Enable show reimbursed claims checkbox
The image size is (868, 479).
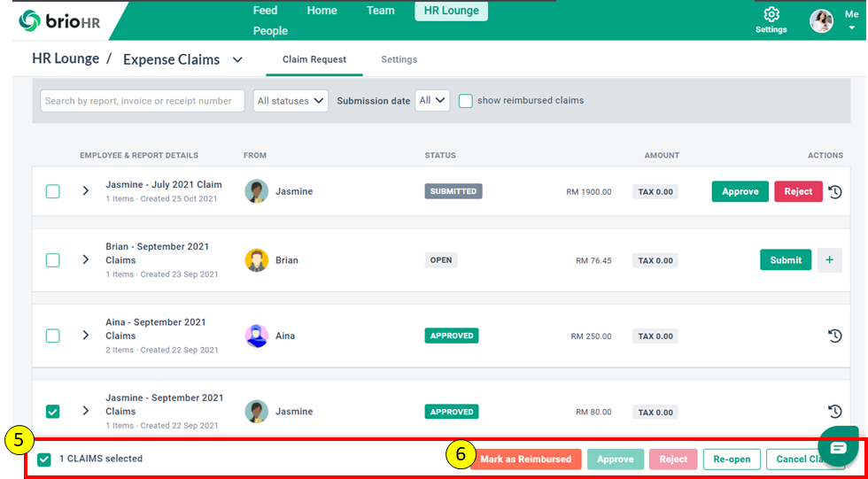466,101
